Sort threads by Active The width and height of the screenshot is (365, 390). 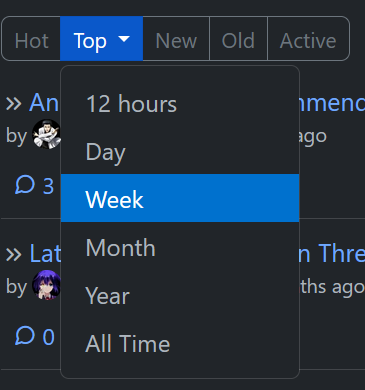point(308,39)
